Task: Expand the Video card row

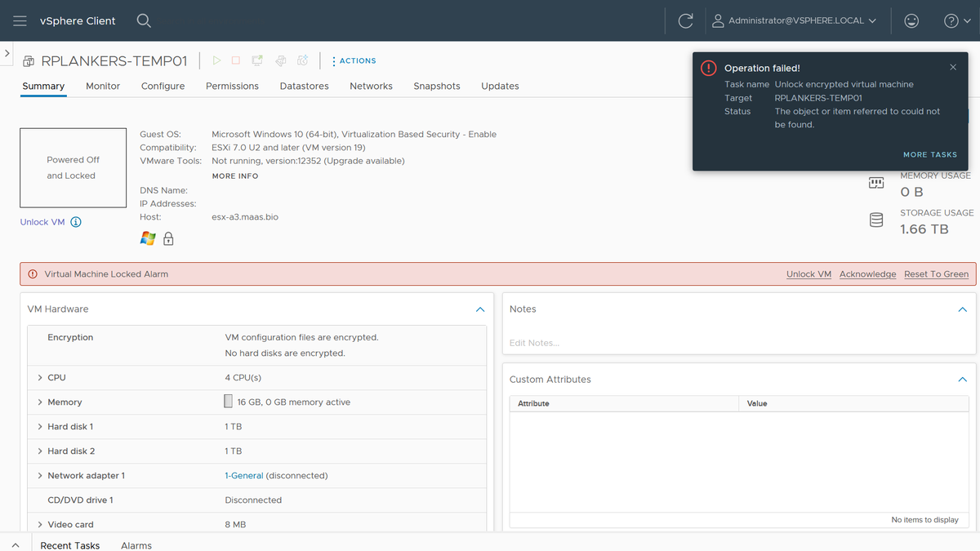Action: coord(40,525)
